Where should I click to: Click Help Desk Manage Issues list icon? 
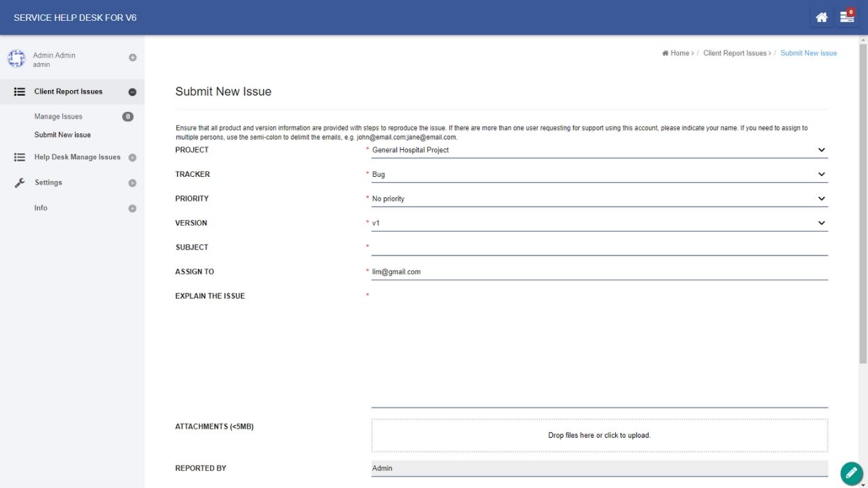point(20,157)
